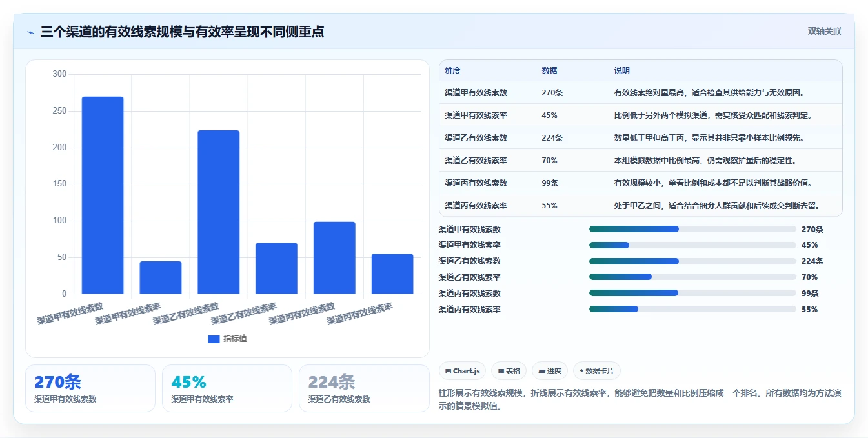Select the 渠道甲有效线索数 cell in the table
The width and height of the screenshot is (868, 438).
point(476,93)
